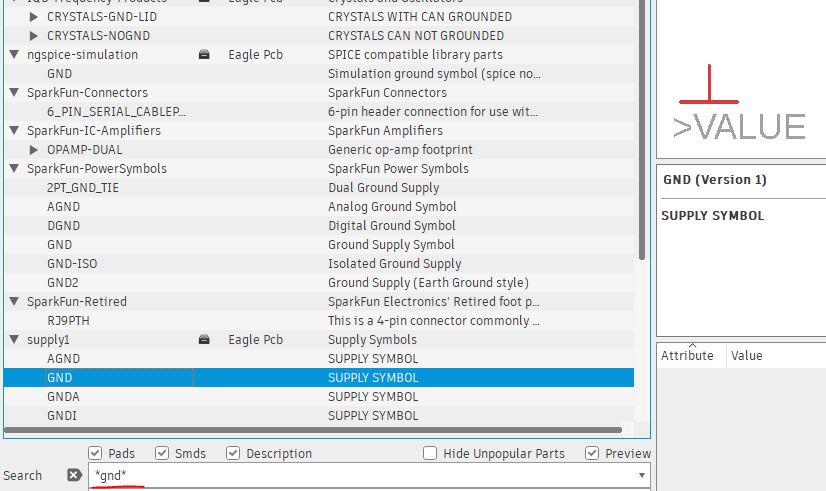The height and width of the screenshot is (491, 826).
Task: Click the horizontal scrollbar of parts list
Action: click(313, 430)
